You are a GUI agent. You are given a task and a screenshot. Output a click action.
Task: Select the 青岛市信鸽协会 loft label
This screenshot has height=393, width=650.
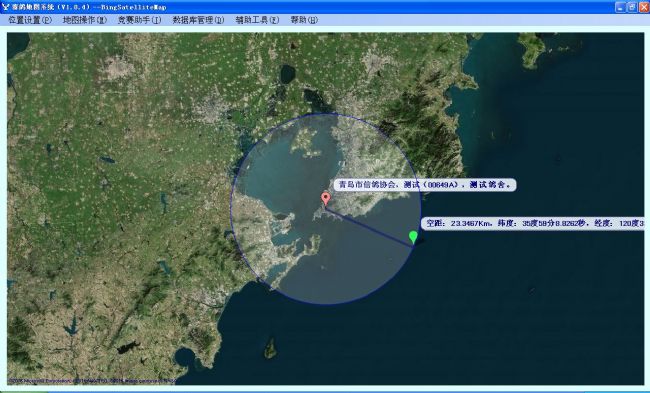[425, 185]
